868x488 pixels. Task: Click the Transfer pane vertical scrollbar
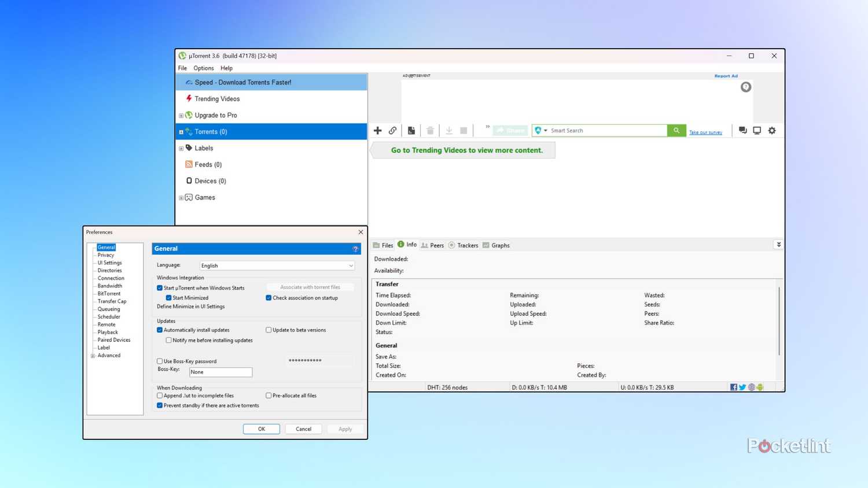point(779,321)
